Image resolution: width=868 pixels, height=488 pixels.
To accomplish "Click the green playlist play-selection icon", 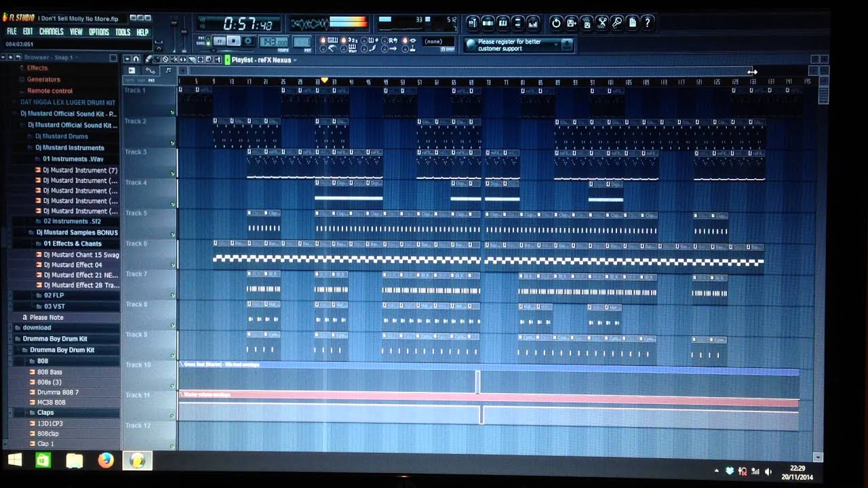I will point(227,60).
